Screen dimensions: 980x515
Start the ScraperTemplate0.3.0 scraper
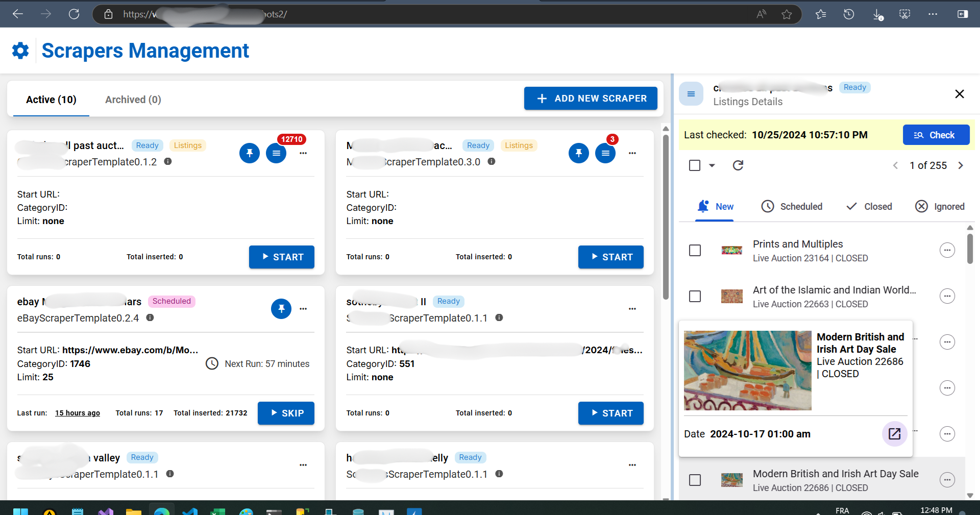[611, 257]
